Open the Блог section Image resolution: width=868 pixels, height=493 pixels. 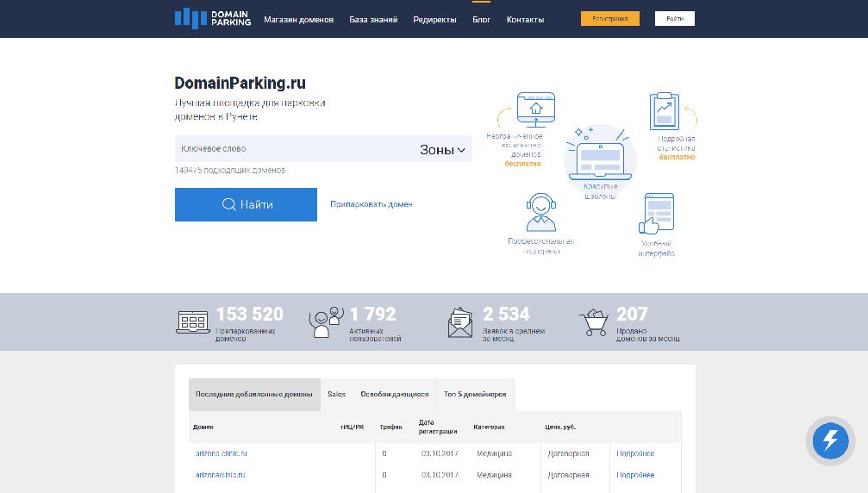[481, 19]
